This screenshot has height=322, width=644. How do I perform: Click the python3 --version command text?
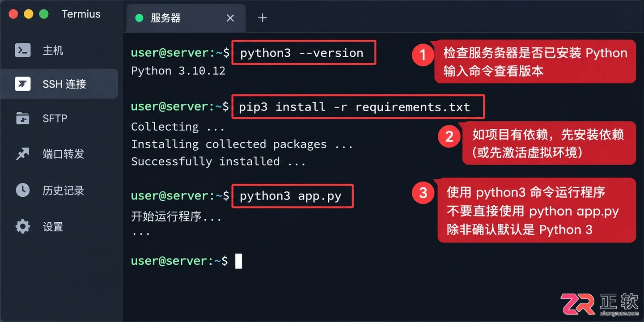click(x=302, y=53)
